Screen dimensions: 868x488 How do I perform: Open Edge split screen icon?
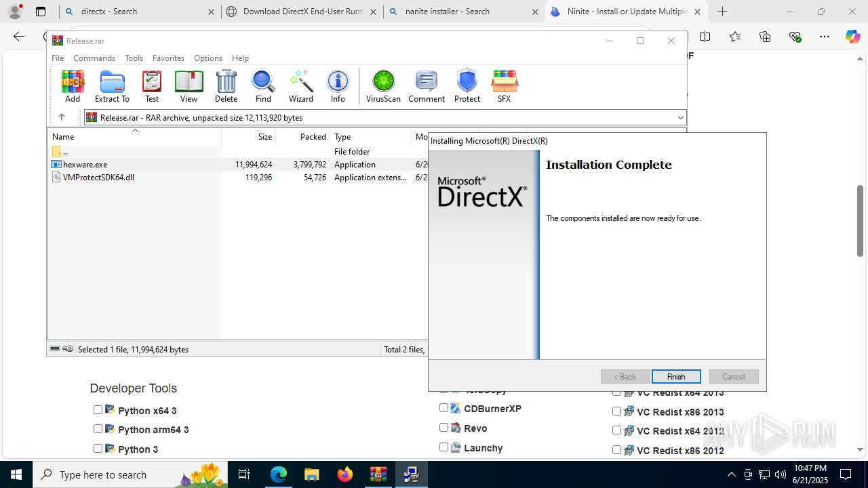tap(705, 37)
